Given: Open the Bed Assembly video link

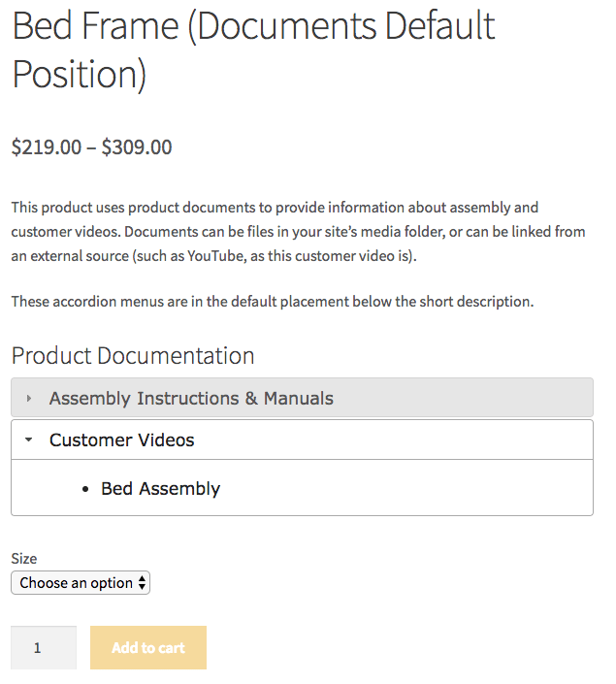Looking at the screenshot, I should (x=160, y=489).
